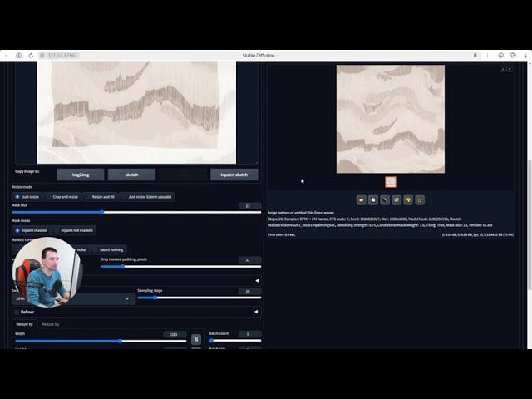The width and height of the screenshot is (532, 399).
Task: Select Resize and fill mode
Action: (x=100, y=197)
